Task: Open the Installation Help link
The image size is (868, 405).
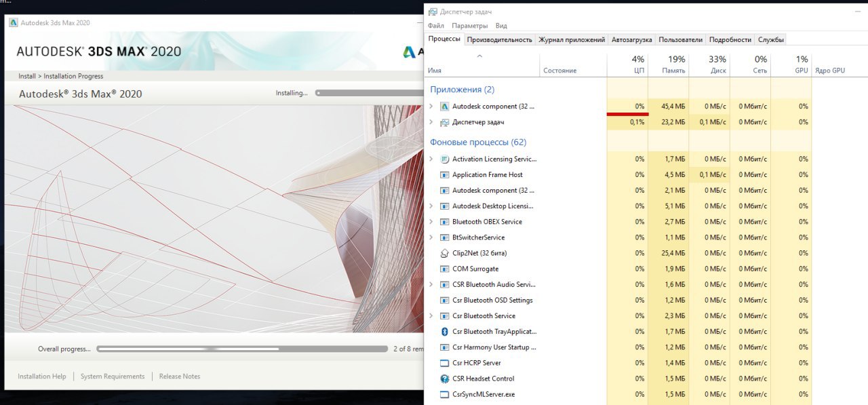Action: point(42,377)
